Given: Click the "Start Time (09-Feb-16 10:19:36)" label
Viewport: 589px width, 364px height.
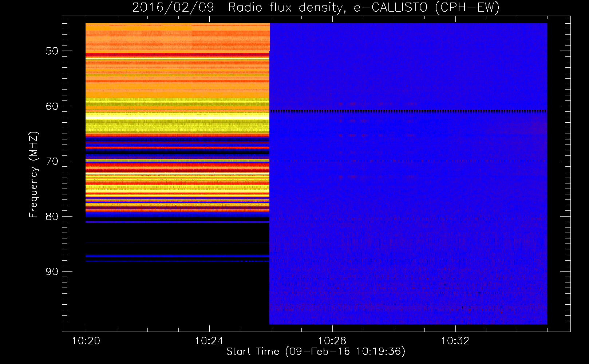Looking at the screenshot, I should point(316,352).
